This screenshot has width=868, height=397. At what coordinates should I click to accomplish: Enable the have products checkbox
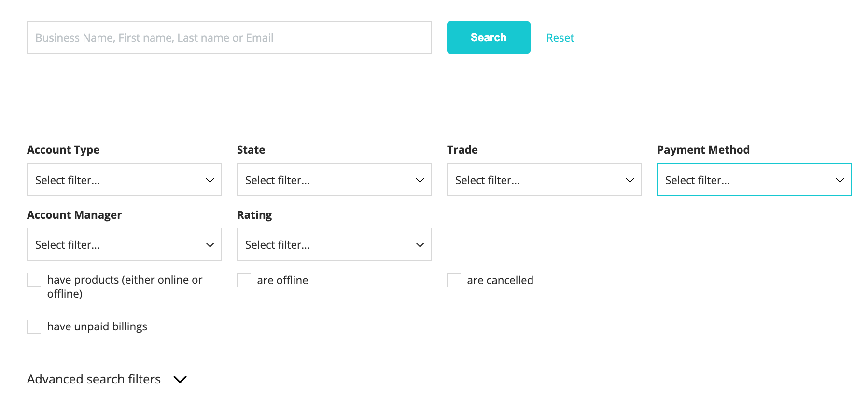[x=34, y=280]
